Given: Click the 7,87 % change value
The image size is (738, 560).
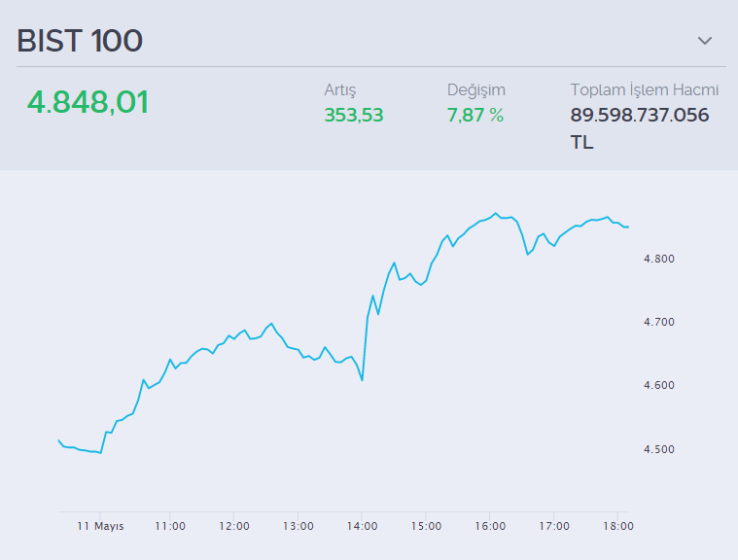Looking at the screenshot, I should point(475,116).
